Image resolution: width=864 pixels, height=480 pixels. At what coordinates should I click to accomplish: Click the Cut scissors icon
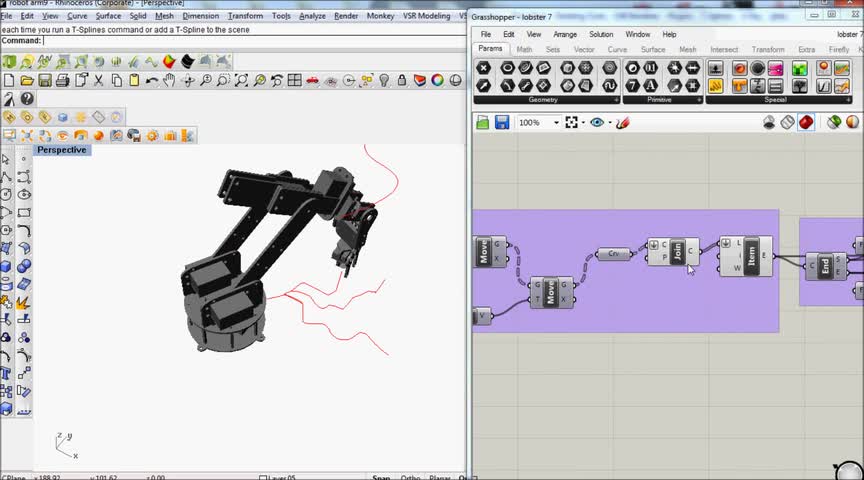pos(98,81)
